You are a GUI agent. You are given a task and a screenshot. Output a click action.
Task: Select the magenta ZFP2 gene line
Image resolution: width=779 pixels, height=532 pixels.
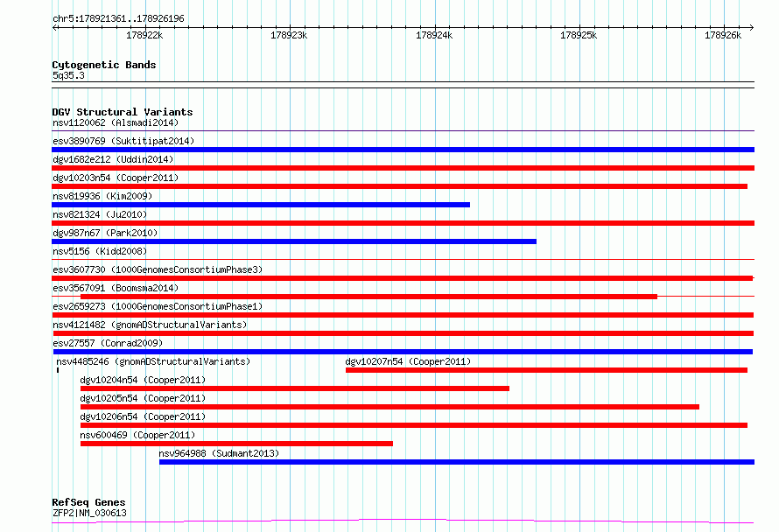pyautogui.click(x=403, y=521)
